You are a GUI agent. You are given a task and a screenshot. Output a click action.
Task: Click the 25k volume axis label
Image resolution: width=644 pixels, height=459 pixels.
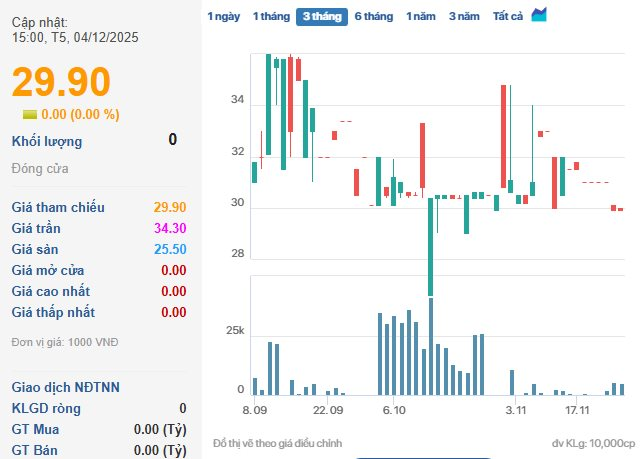click(235, 330)
